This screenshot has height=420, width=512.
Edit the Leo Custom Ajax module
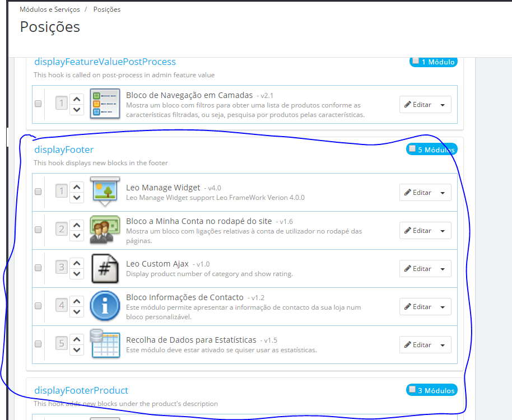tap(418, 269)
